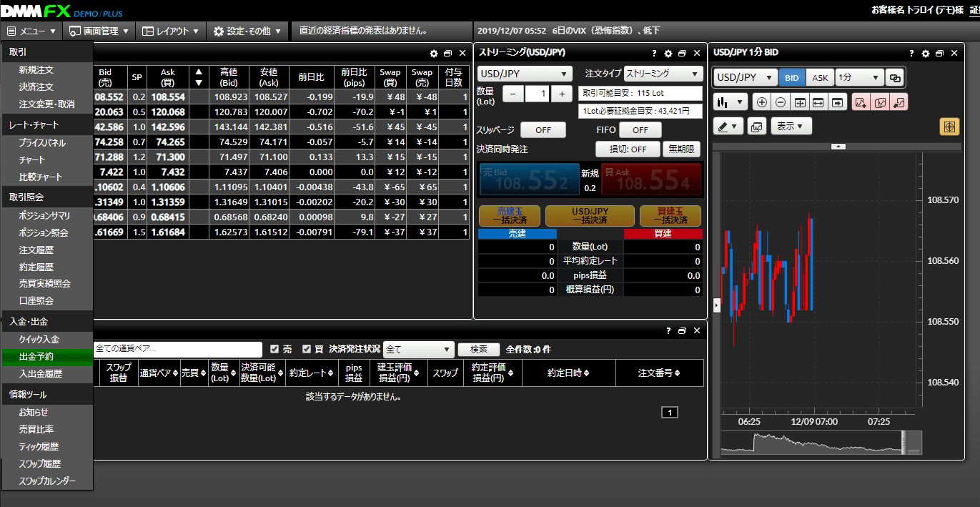This screenshot has width=980, height=507.
Task: Open the 決済発注状況 全て dropdown
Action: 419,349
